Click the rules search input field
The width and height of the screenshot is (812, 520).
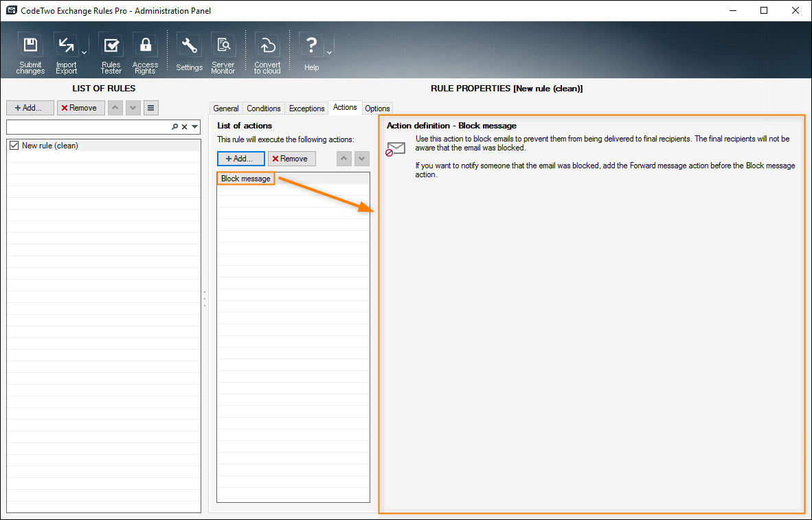tap(88, 126)
